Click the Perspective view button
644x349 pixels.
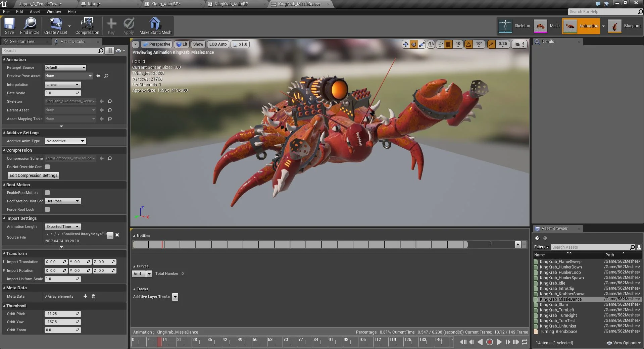click(156, 44)
